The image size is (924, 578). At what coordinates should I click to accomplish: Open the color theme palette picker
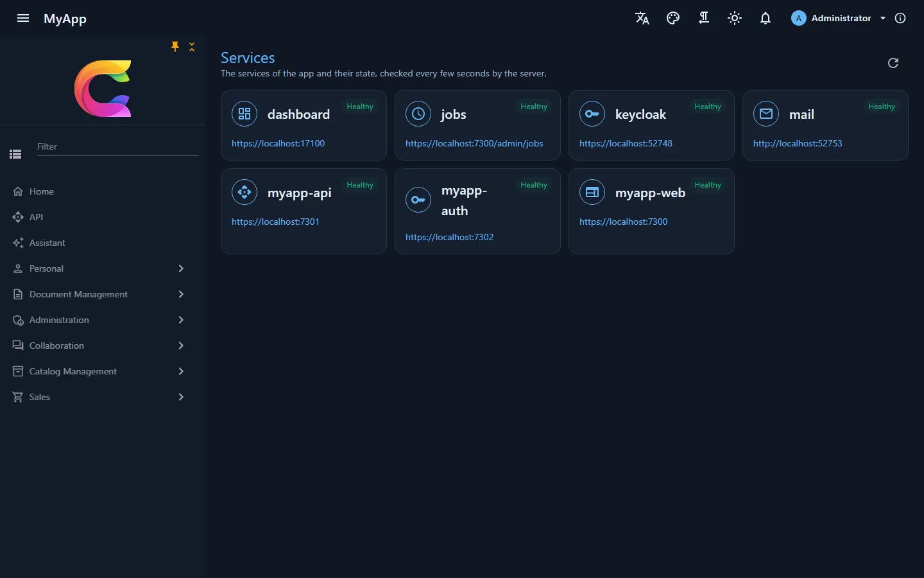click(673, 18)
